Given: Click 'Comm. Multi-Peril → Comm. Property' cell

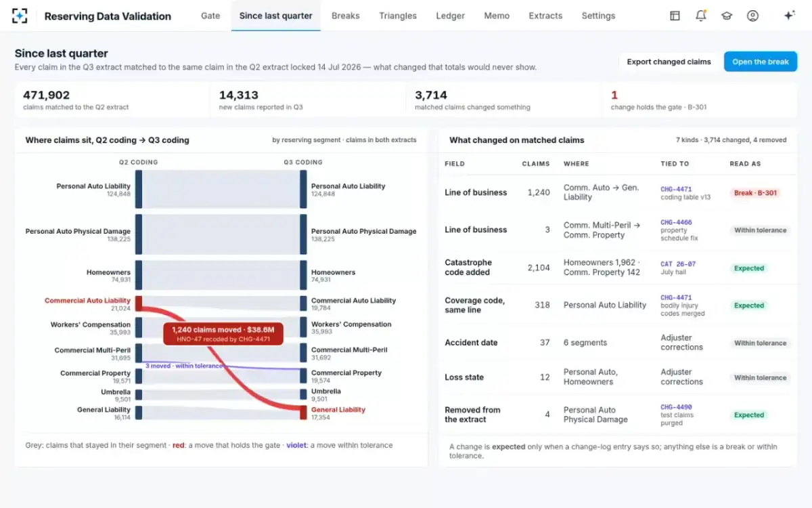Looking at the screenshot, I should coord(602,230).
